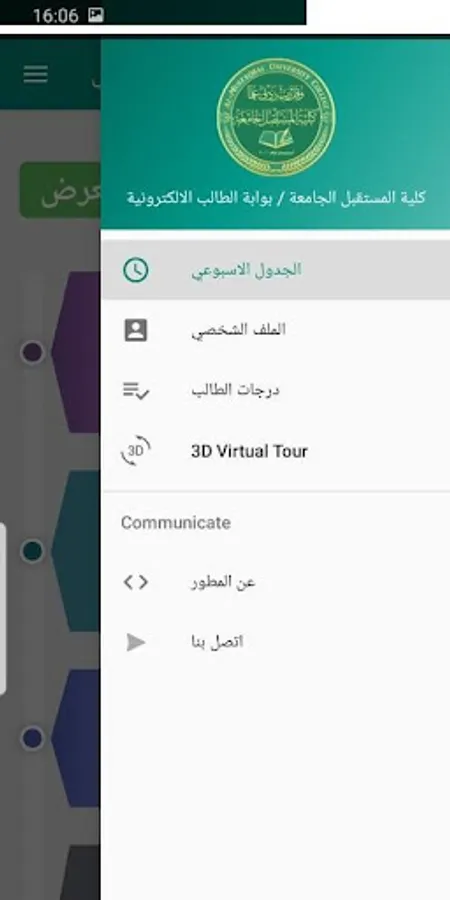This screenshot has width=450, height=900.
Task: Tap the clock icon for weekly schedule
Action: click(x=135, y=270)
